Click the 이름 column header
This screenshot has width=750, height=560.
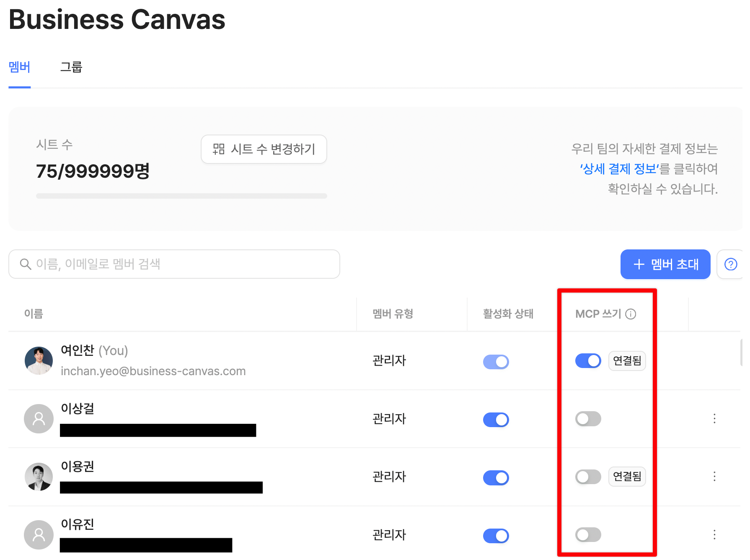pos(34,314)
